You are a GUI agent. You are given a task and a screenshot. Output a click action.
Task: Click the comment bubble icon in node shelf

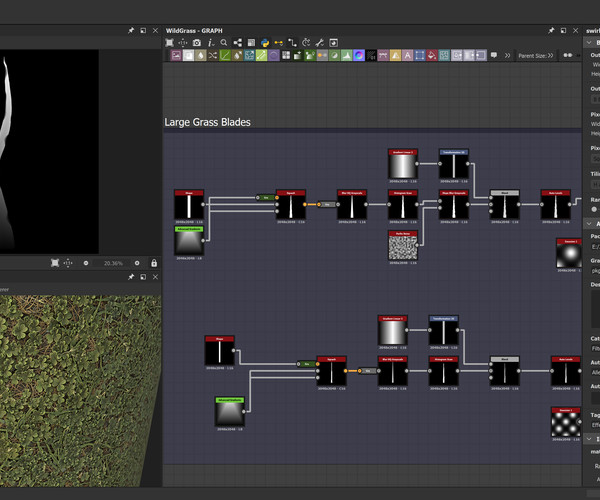click(x=494, y=56)
